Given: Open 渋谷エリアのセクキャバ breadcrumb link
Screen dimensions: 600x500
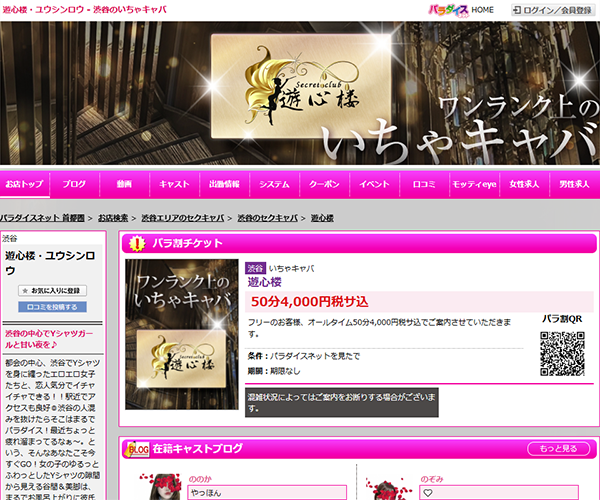Looking at the screenshot, I should 183,218.
